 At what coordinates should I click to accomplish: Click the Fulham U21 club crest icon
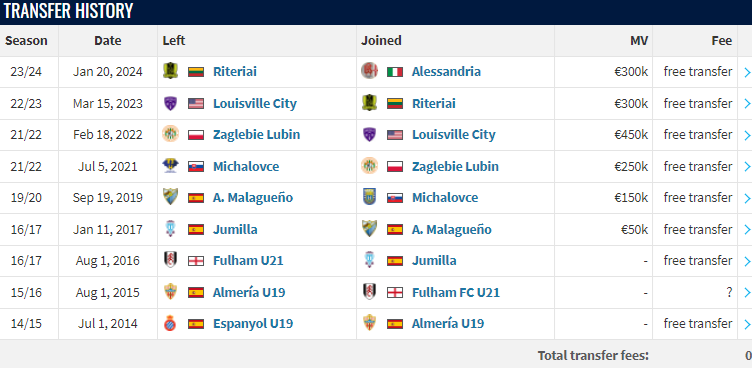point(170,261)
